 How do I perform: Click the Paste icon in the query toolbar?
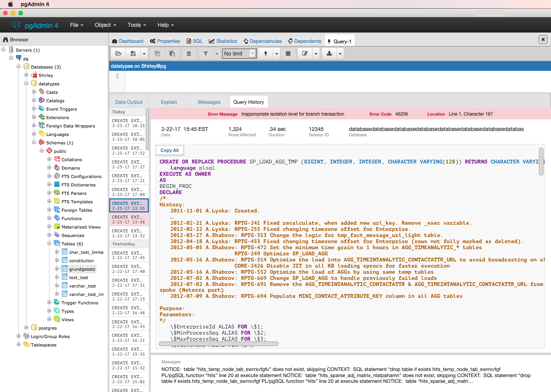tap(172, 54)
